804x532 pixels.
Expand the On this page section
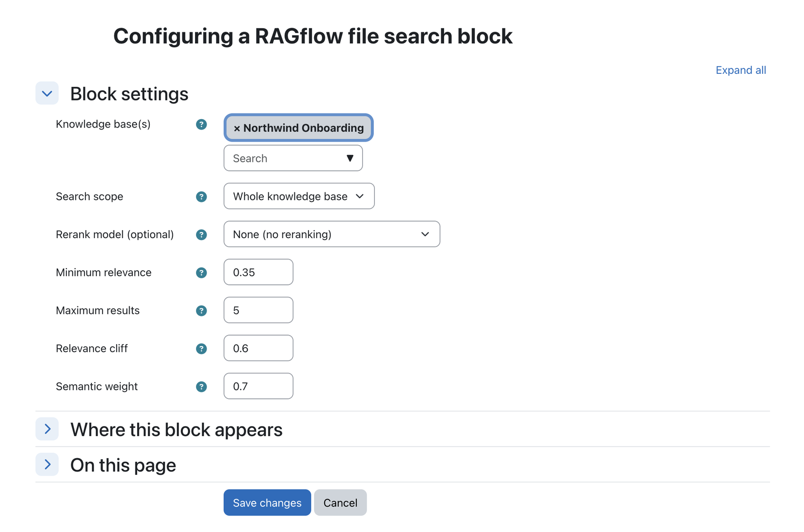(47, 464)
